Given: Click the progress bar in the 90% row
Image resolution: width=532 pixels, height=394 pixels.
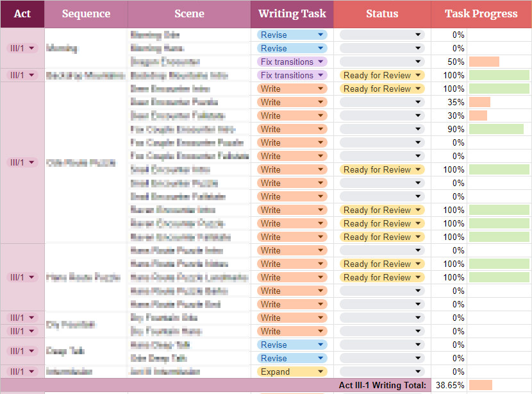Looking at the screenshot, I should tap(497, 129).
